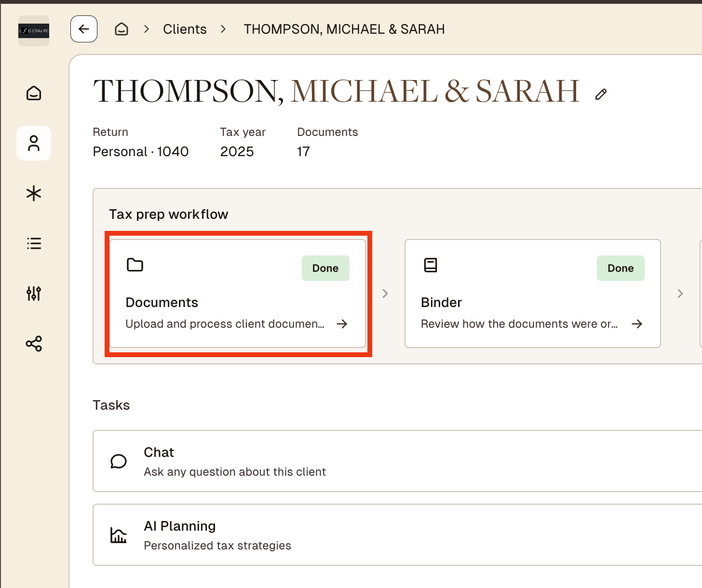Image resolution: width=702 pixels, height=588 pixels.
Task: Click chevron between Documents and Binder
Action: (385, 294)
